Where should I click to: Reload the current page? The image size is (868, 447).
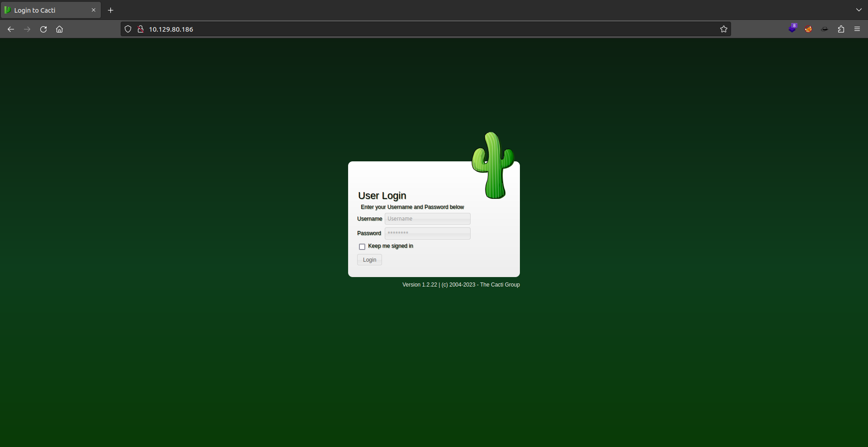pos(43,29)
